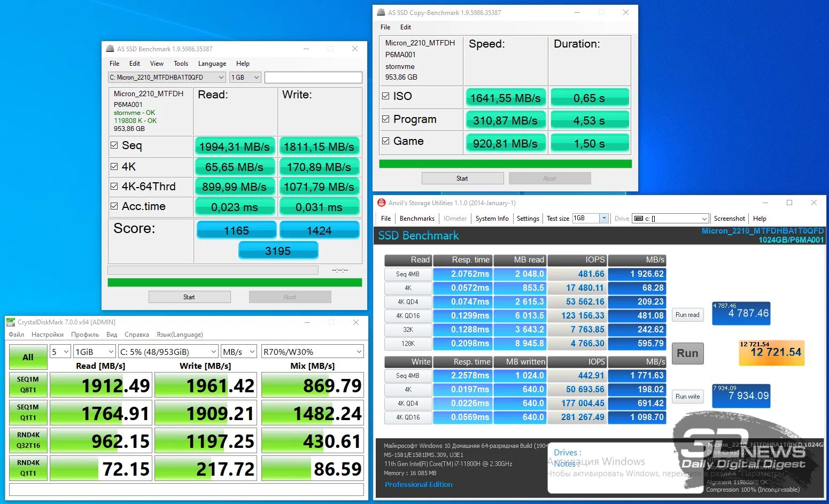Maximize the Anvil's Storage Utilities window

(x=789, y=203)
